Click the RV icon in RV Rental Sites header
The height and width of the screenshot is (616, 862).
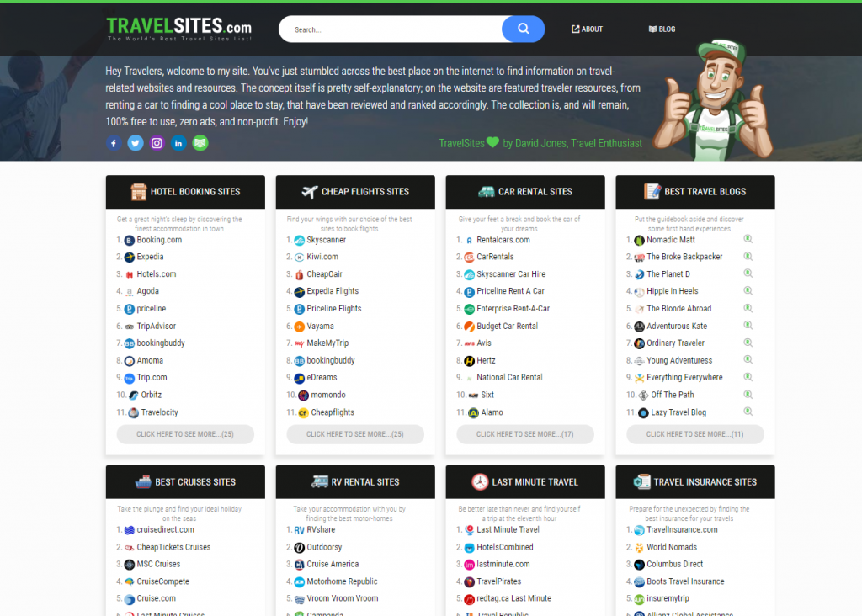[x=319, y=482]
